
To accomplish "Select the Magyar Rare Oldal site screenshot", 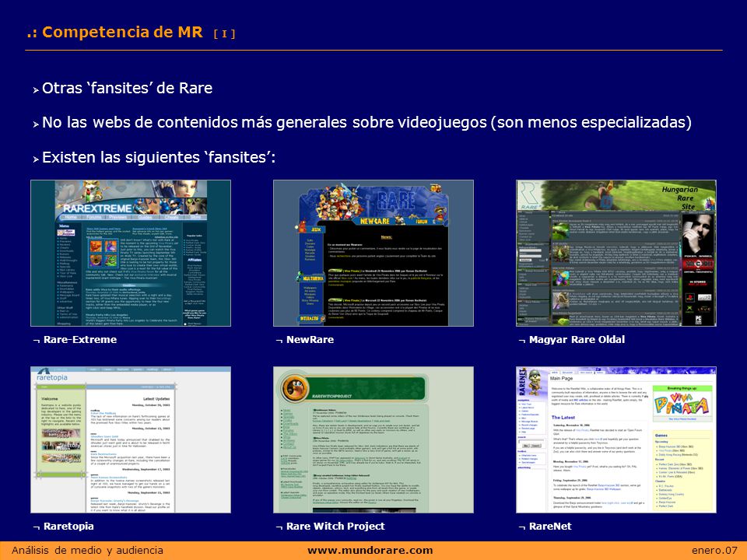I will pyautogui.click(x=616, y=253).
